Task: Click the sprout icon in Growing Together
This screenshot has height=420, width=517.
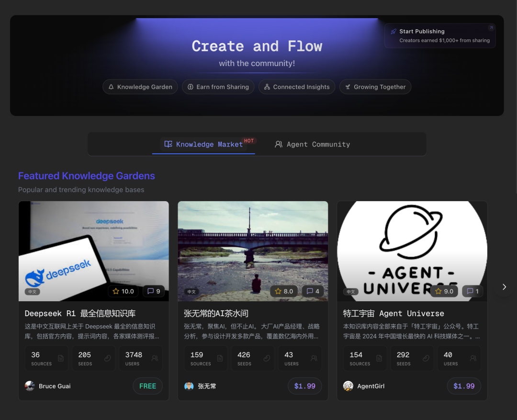Action: 348,87
